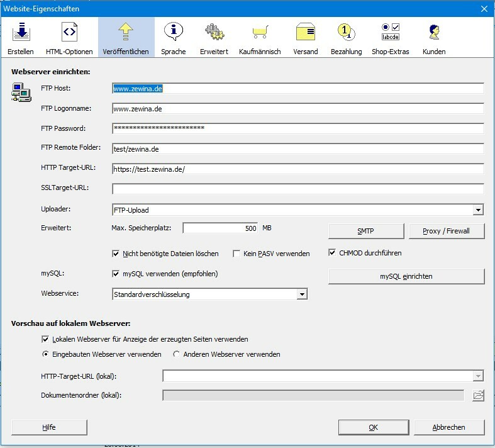The width and height of the screenshot is (495, 448).
Task: Open the Webservice Standardverschlüsselung dropdown
Action: point(302,294)
